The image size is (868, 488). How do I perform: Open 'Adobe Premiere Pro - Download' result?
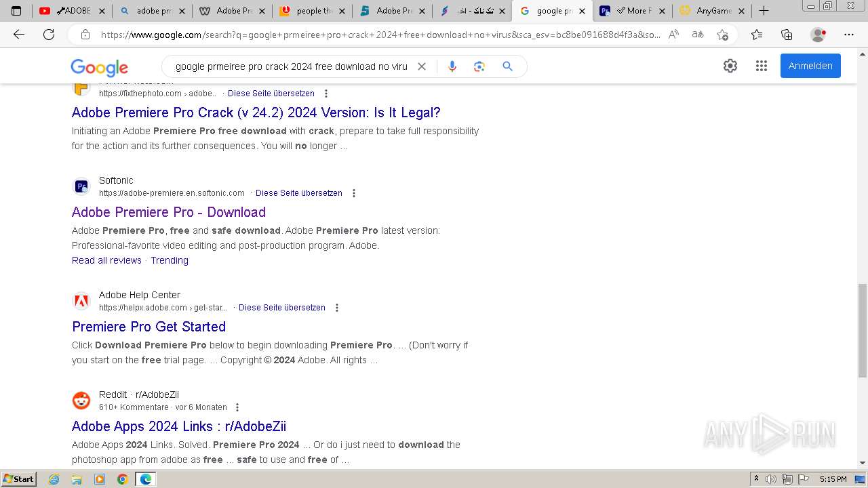169,212
